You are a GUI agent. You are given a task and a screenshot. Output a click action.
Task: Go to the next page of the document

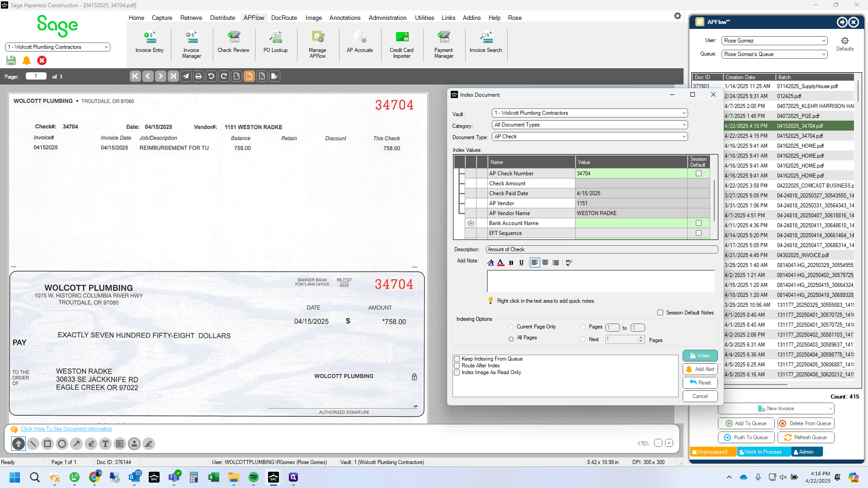160,76
